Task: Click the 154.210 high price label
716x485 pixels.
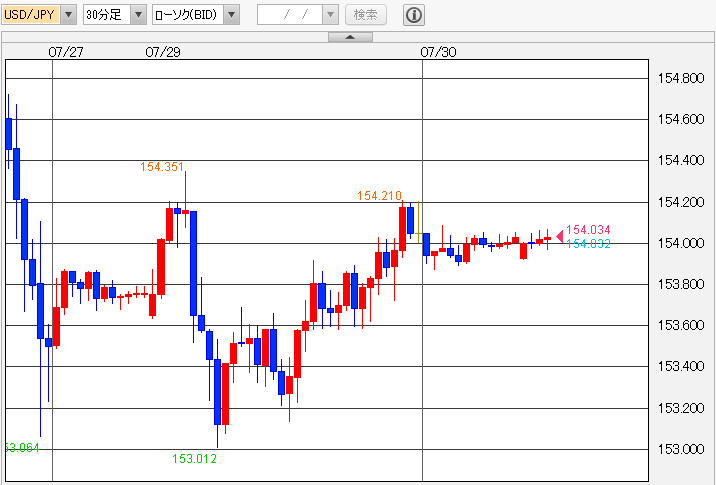Action: click(x=379, y=196)
